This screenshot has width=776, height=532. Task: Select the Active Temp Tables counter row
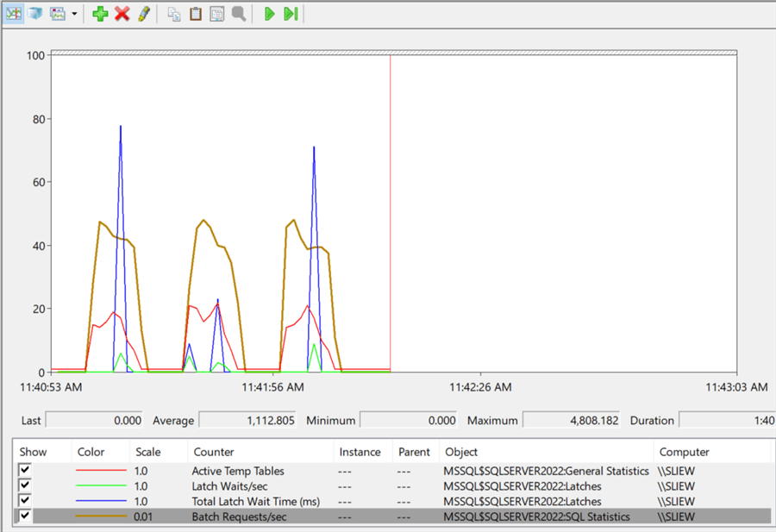(x=392, y=471)
